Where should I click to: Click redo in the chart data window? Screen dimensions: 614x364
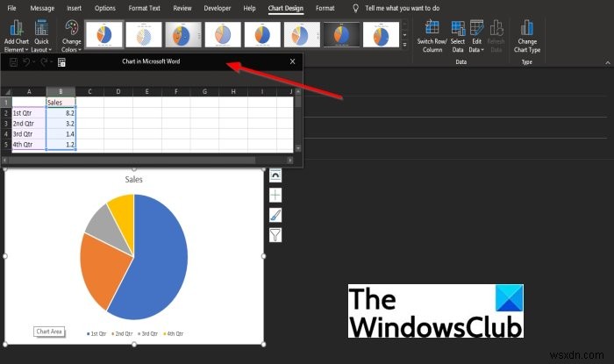[x=44, y=62]
